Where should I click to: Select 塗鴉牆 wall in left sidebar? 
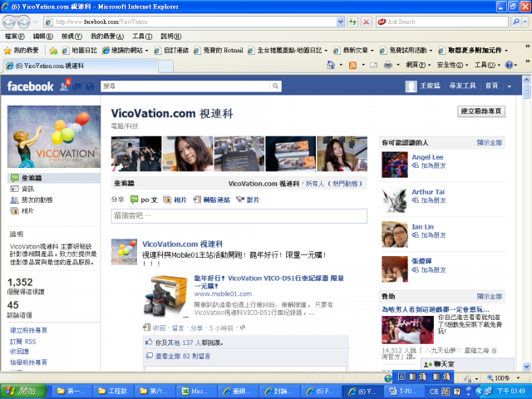(53, 178)
